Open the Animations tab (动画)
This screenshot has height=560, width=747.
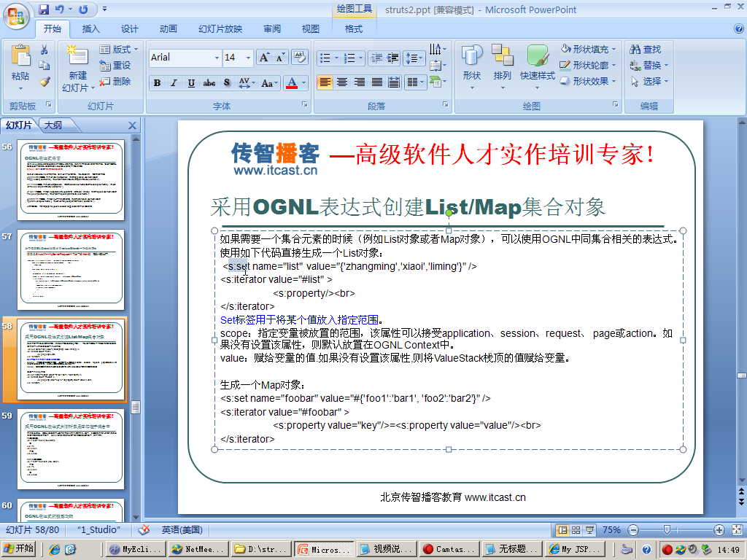point(169,29)
